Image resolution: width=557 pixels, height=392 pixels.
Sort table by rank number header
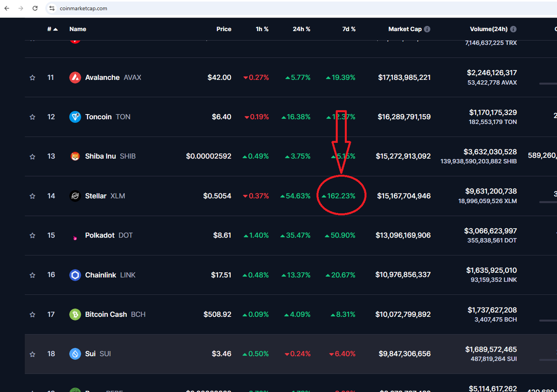tap(52, 29)
